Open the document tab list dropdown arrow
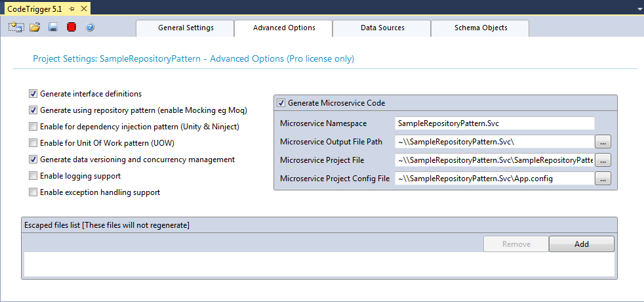This screenshot has height=302, width=644. pos(639,9)
